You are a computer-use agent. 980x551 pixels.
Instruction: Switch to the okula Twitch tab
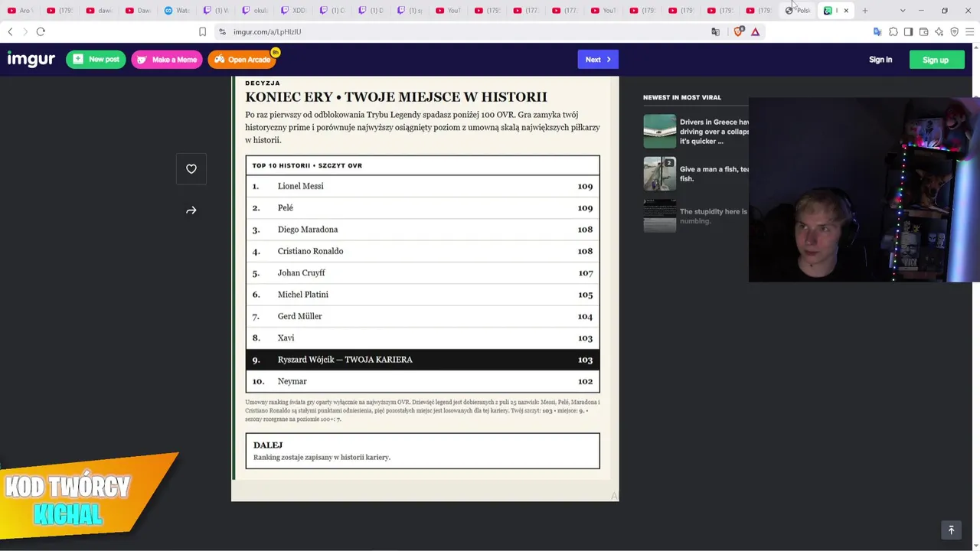pyautogui.click(x=255, y=11)
